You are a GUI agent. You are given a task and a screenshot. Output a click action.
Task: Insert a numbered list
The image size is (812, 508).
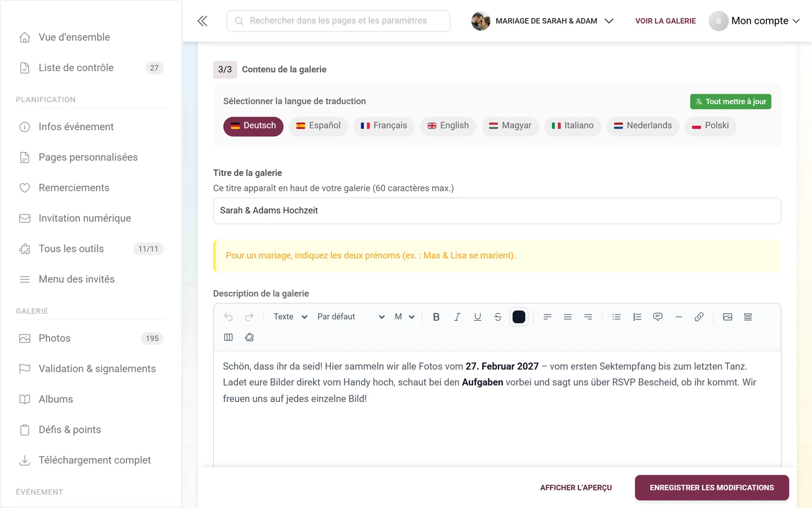637,317
